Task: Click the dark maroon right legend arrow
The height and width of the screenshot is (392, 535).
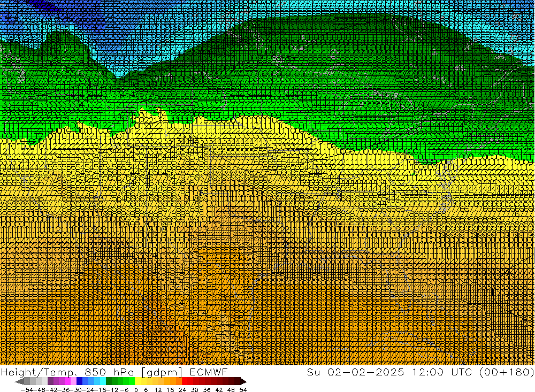Action: click(243, 381)
